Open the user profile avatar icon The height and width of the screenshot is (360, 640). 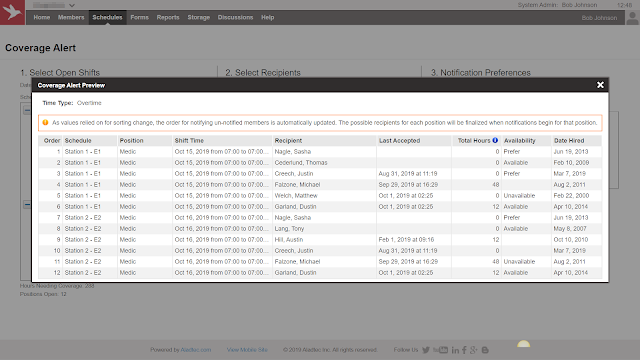pyautogui.click(x=632, y=18)
